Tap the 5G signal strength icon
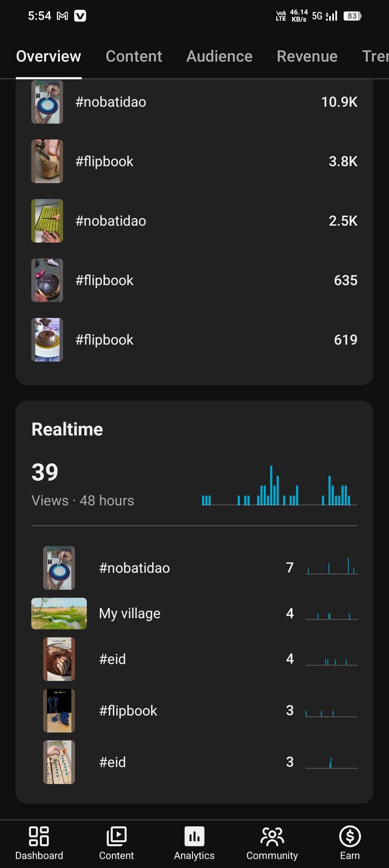 point(325,16)
